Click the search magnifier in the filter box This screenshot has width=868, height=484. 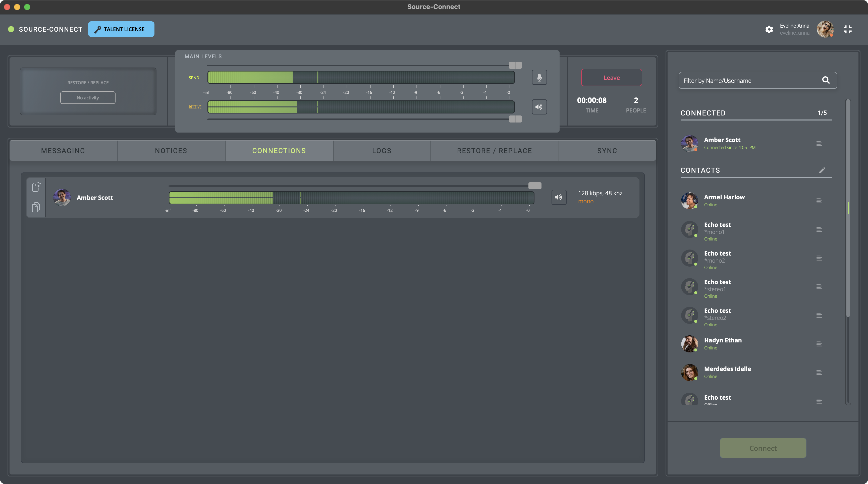826,80
